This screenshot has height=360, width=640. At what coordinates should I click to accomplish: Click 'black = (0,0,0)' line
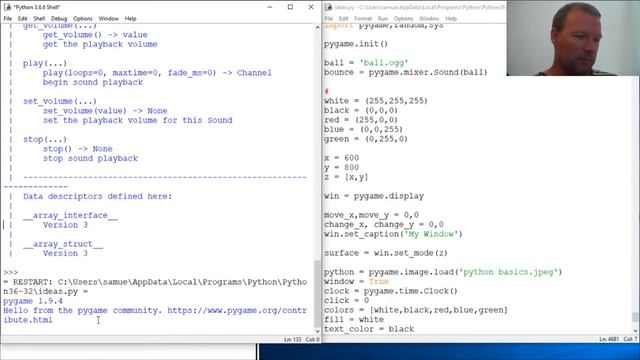[361, 111]
